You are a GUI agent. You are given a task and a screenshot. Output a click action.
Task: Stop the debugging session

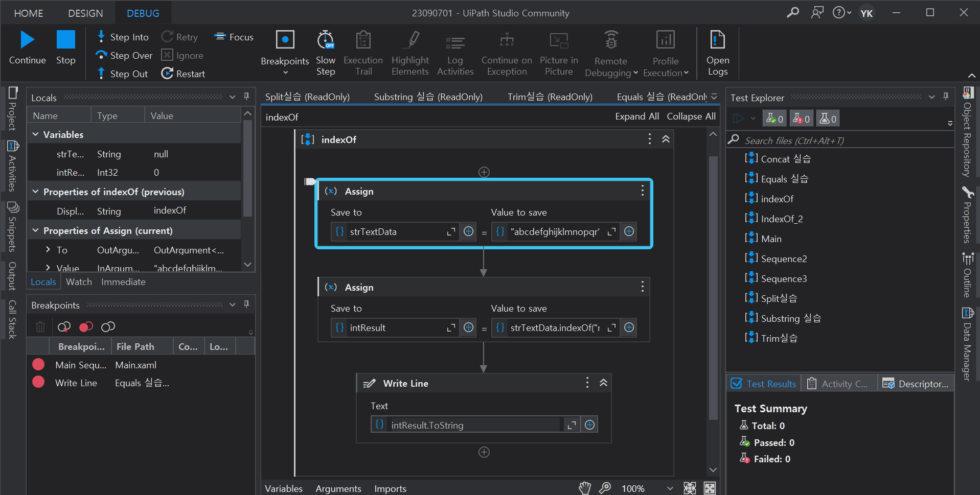65,47
